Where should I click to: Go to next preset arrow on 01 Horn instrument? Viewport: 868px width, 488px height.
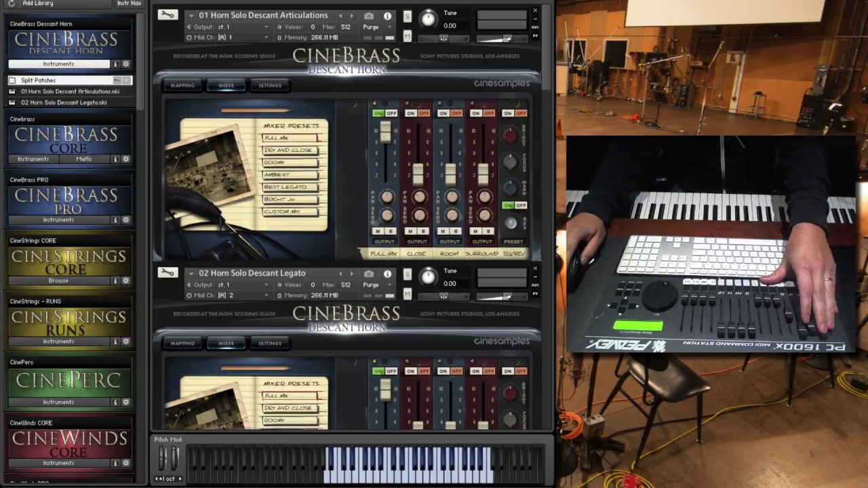pyautogui.click(x=351, y=16)
